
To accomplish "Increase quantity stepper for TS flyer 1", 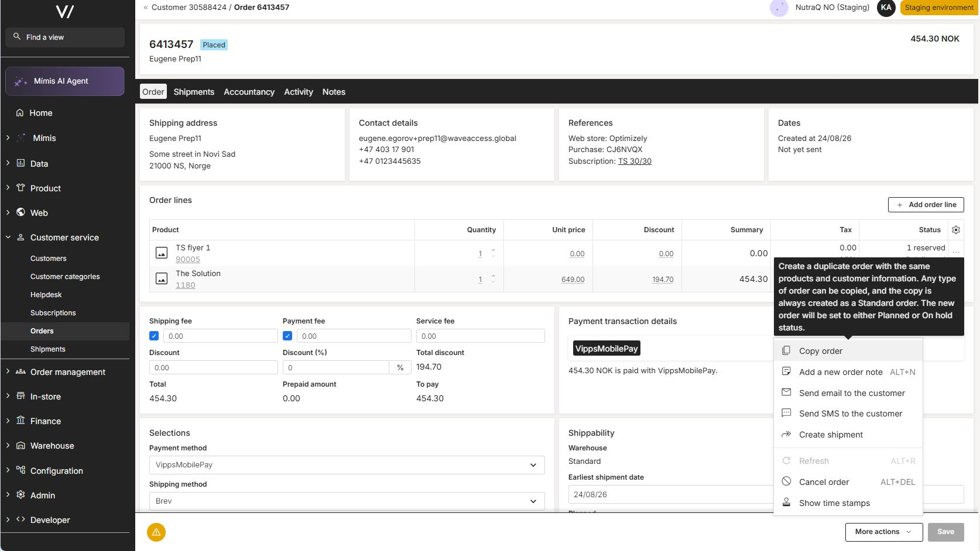I will click(494, 250).
